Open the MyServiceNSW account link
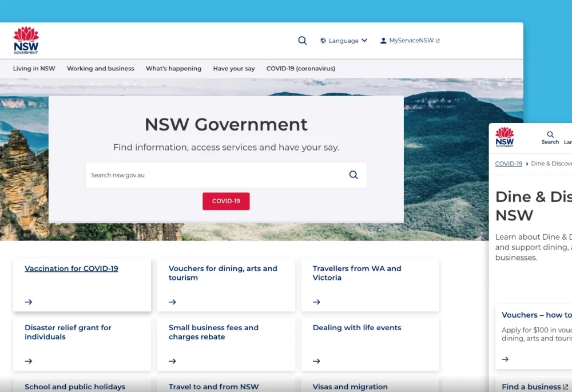This screenshot has height=392, width=572. [x=410, y=41]
